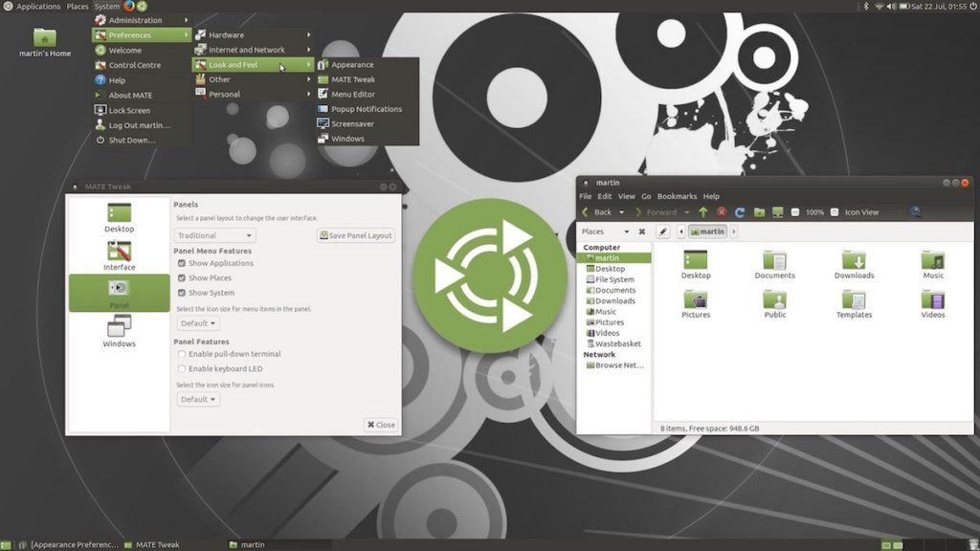
Task: Enable keyboard LED checkbox
Action: pos(182,368)
